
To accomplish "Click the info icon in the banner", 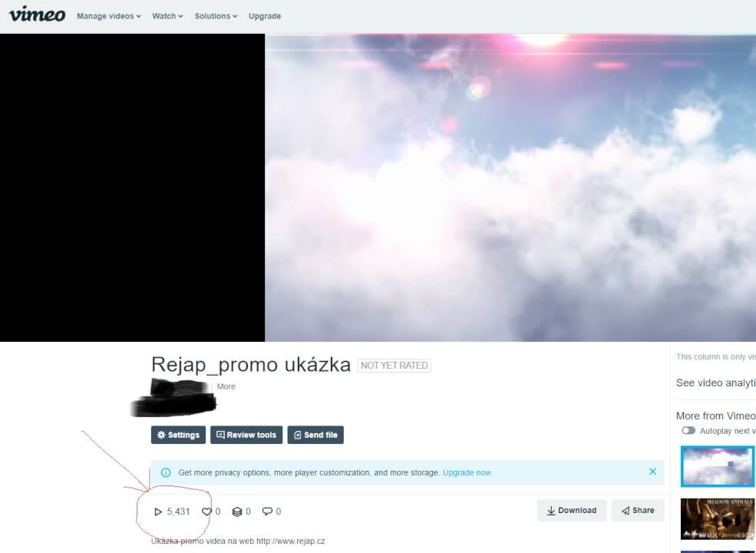I will 167,472.
